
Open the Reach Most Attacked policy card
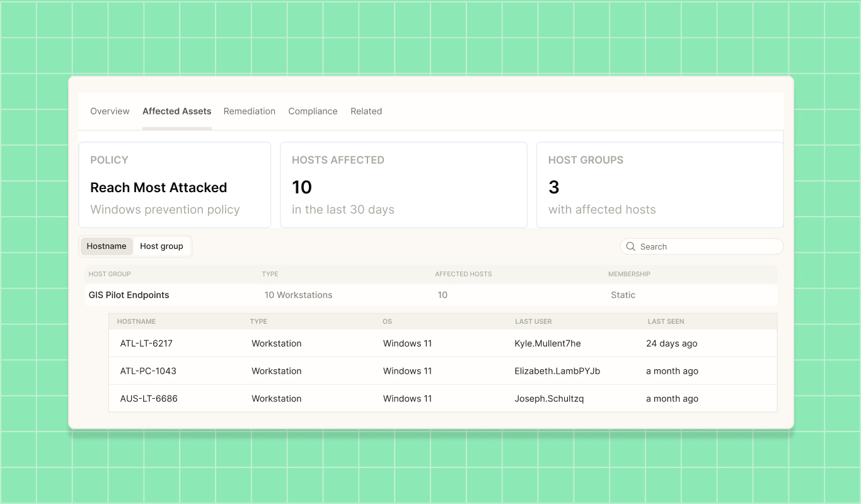point(175,185)
